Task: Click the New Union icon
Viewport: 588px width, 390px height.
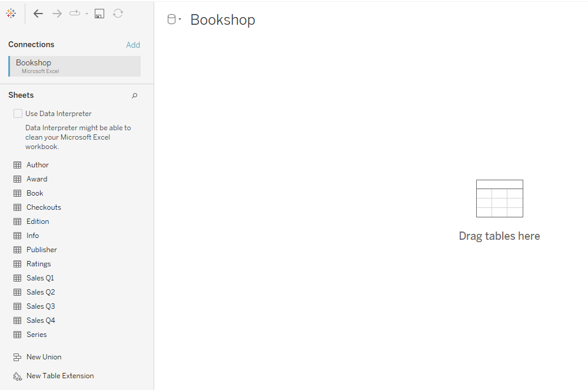Action: pyautogui.click(x=17, y=358)
